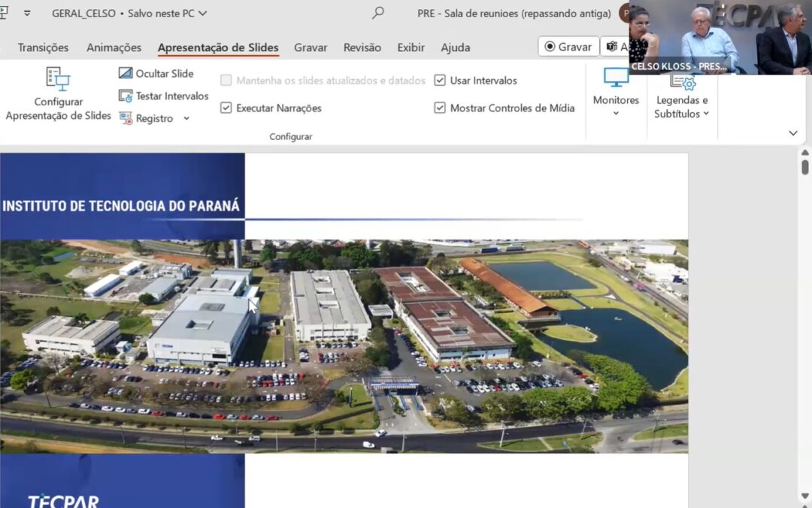Open the Exibir tab
Image resolution: width=812 pixels, height=508 pixels.
[x=411, y=47]
